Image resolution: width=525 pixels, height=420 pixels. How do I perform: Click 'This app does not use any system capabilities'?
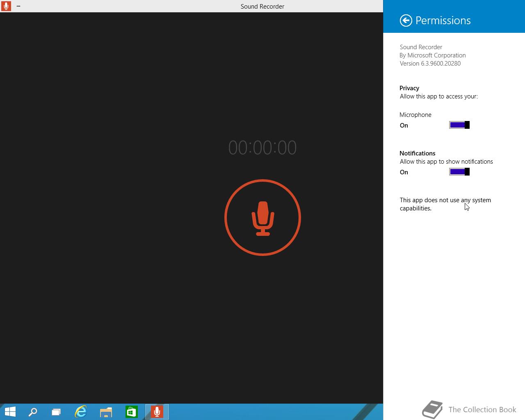tap(445, 204)
